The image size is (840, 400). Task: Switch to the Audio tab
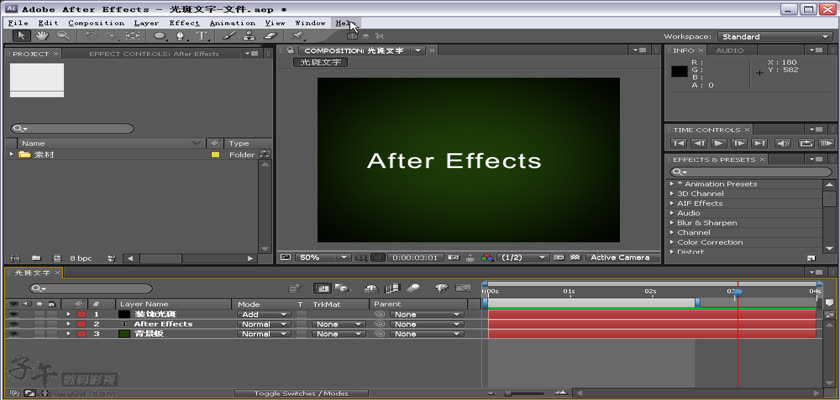[730, 50]
